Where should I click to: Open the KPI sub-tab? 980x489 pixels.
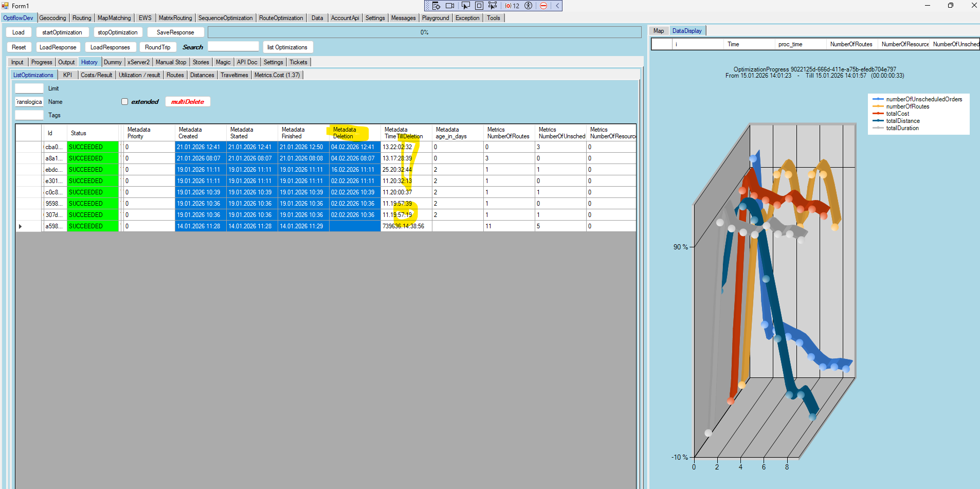[67, 75]
